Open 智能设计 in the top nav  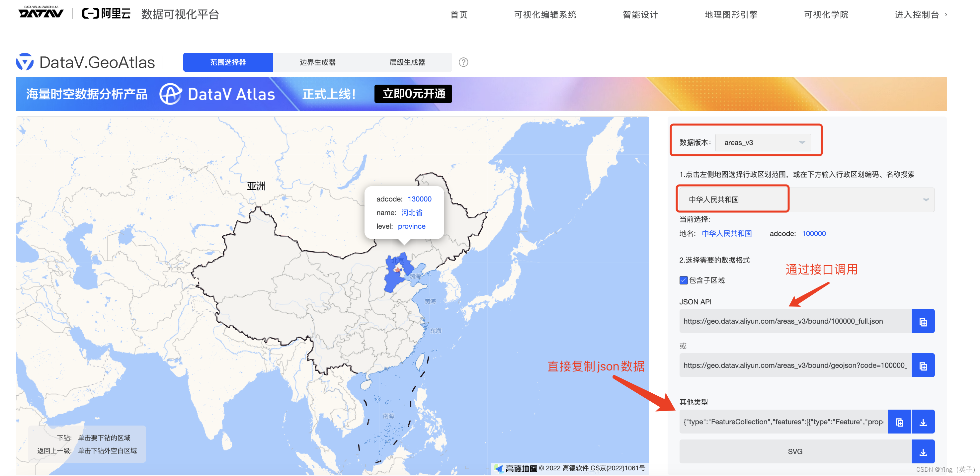tap(640, 15)
